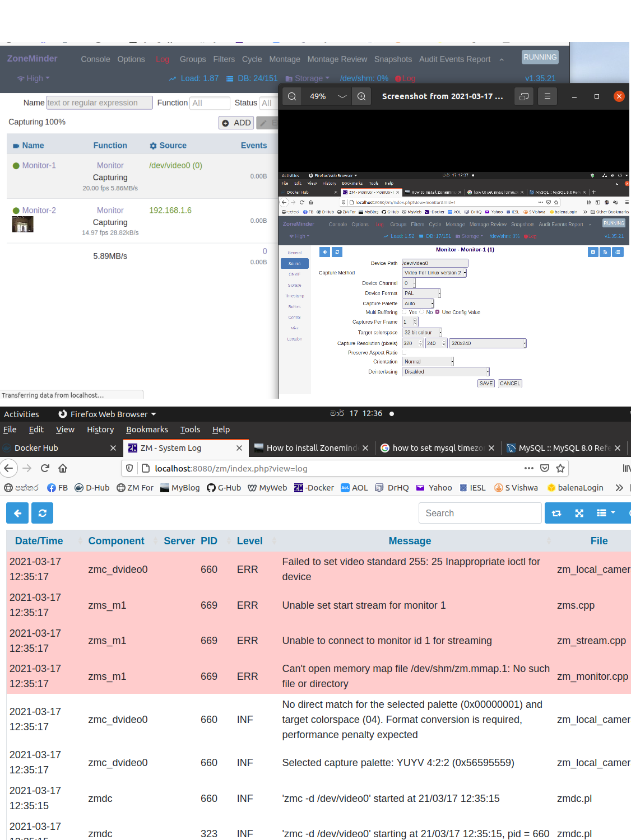
Task: Click the Monitor-2 thumbnail image
Action: point(22,224)
